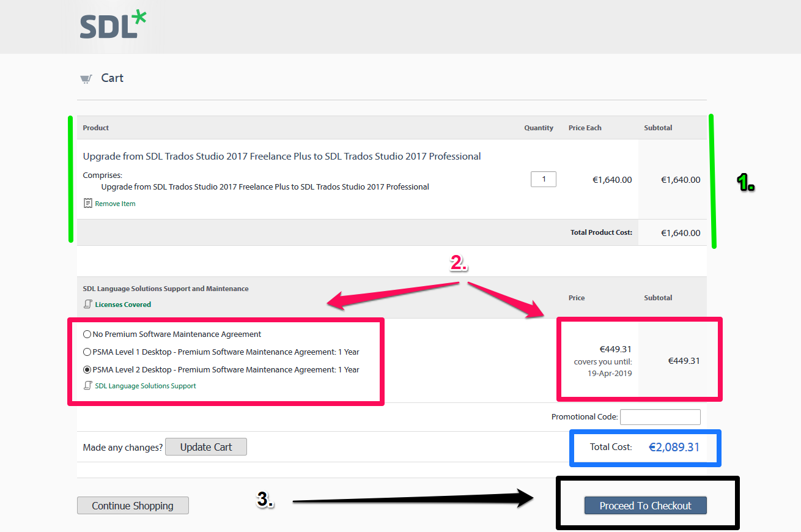Click the Promotional Code input field
The image size is (801, 532).
point(660,417)
